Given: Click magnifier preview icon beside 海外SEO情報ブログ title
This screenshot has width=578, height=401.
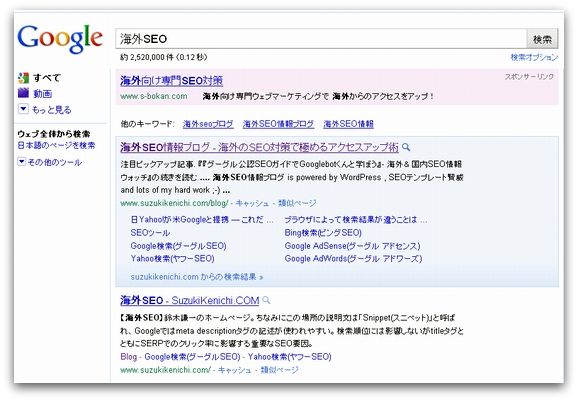Looking at the screenshot, I should 406,147.
